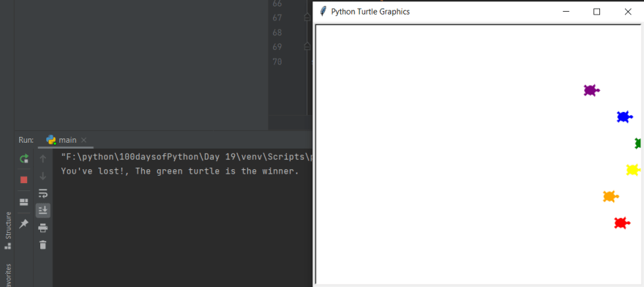Clear console output with trash icon
Viewport: 644px width, 287px height.
click(42, 245)
